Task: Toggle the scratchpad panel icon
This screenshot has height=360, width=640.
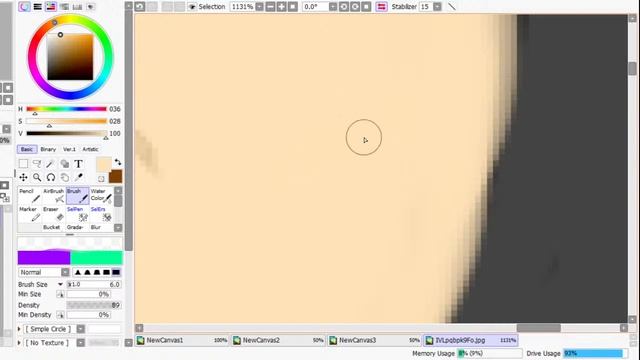Action: click(91, 7)
